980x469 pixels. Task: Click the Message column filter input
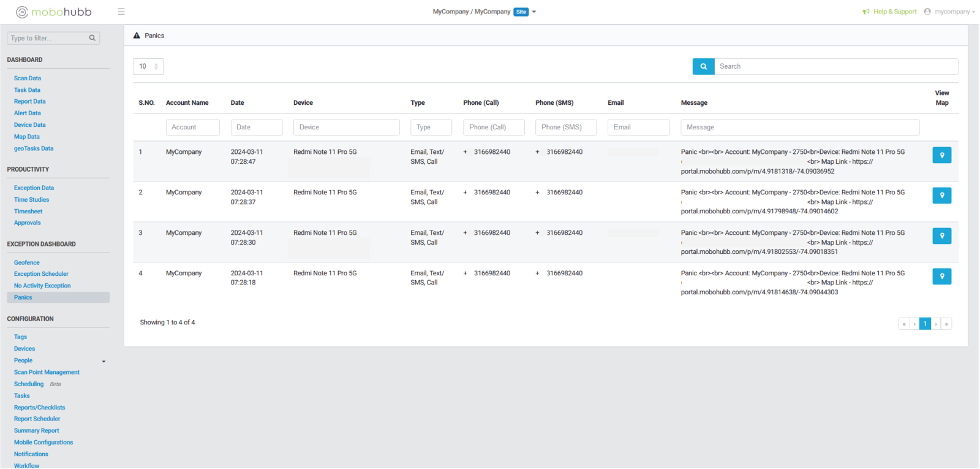point(799,127)
